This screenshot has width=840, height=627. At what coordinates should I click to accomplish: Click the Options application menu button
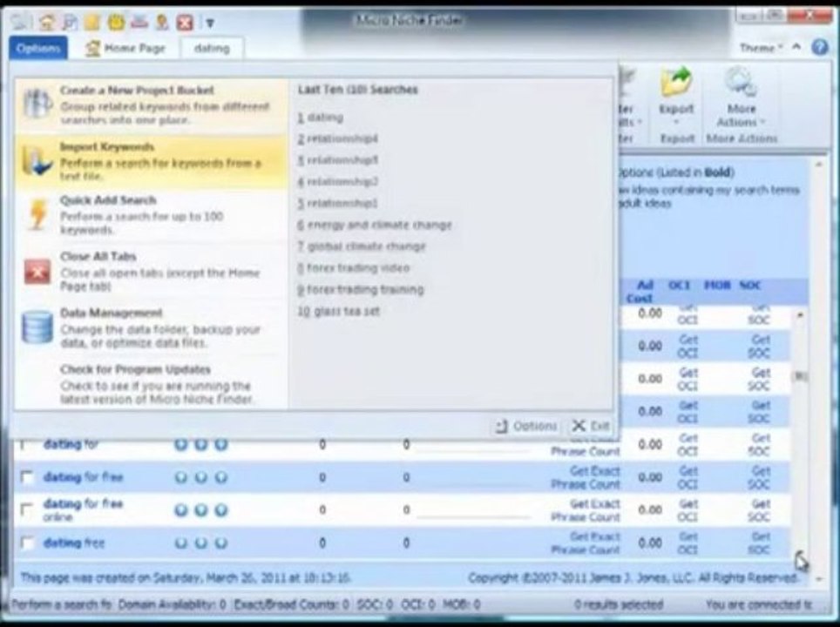38,48
